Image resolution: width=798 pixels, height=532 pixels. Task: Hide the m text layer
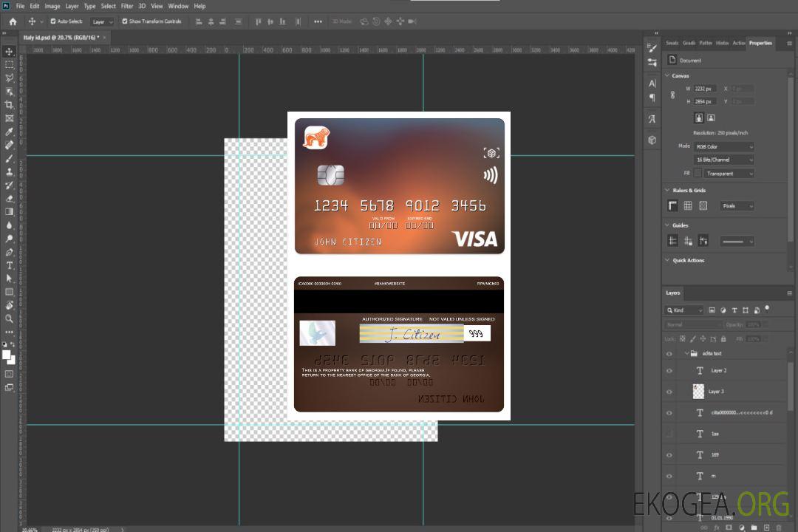point(669,476)
